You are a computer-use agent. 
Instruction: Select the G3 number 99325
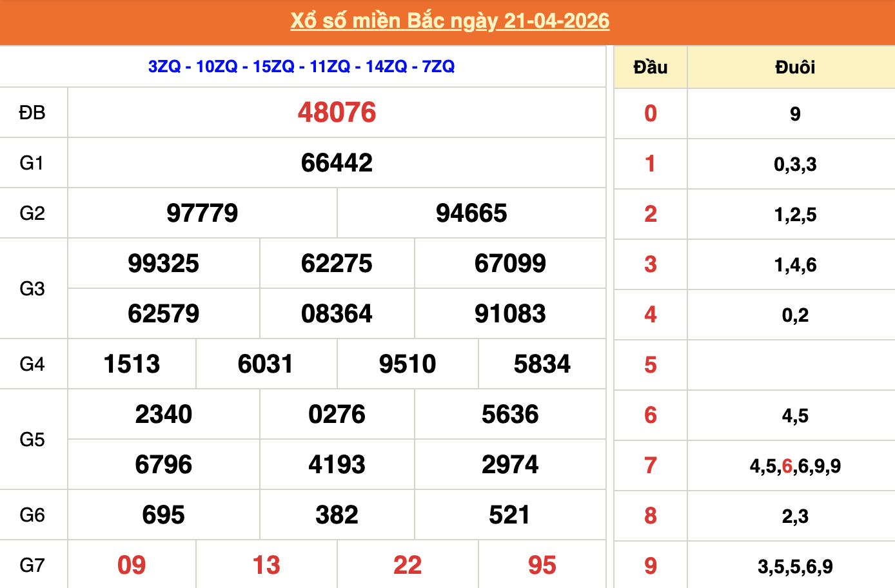pos(164,264)
